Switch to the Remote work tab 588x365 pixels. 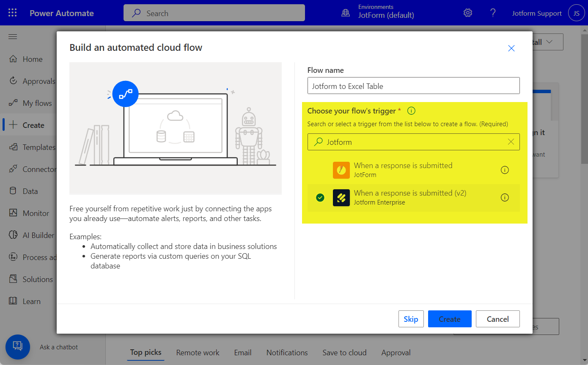point(198,352)
